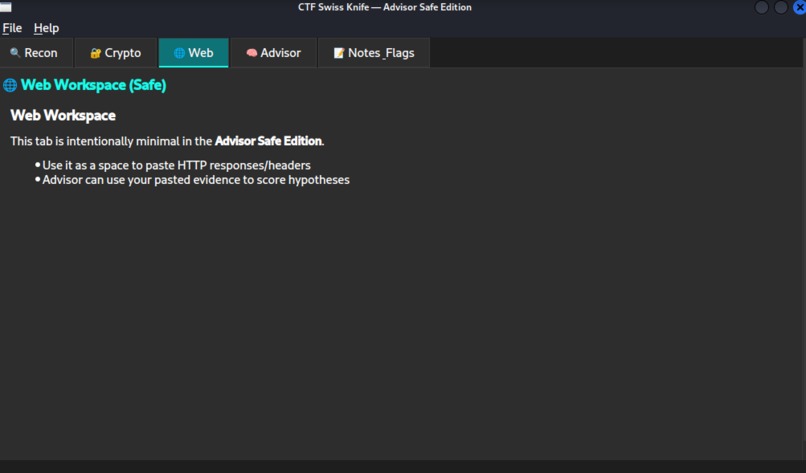Open the Advisor tab

click(x=273, y=53)
